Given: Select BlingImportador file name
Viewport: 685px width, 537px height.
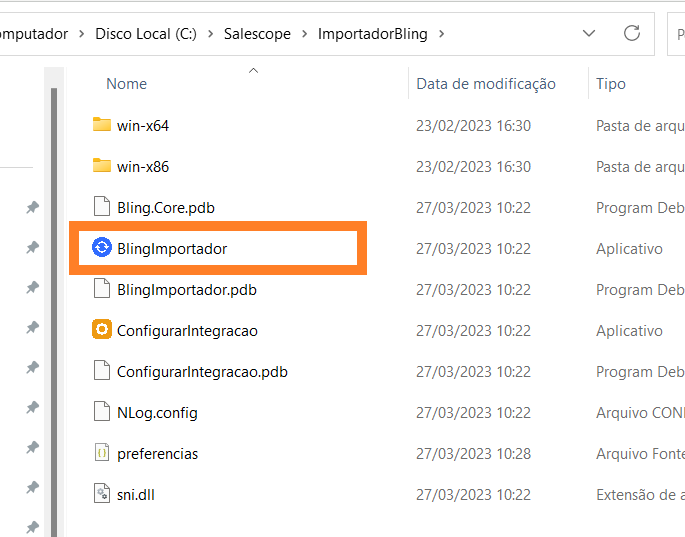Looking at the screenshot, I should click(172, 249).
